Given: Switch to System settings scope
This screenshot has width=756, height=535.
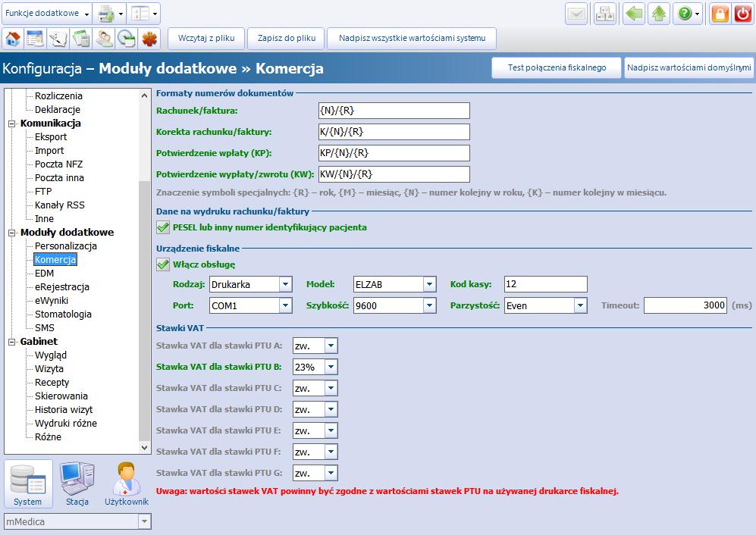Looking at the screenshot, I should [28, 484].
